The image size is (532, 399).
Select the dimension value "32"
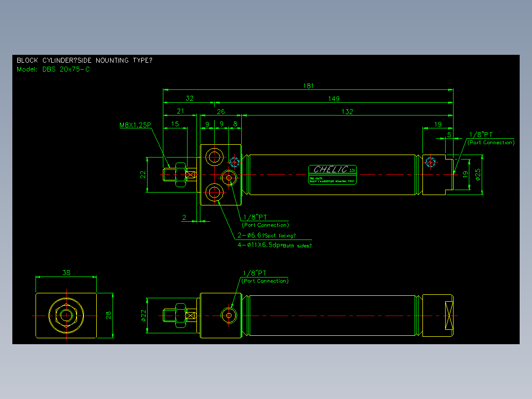click(x=190, y=98)
